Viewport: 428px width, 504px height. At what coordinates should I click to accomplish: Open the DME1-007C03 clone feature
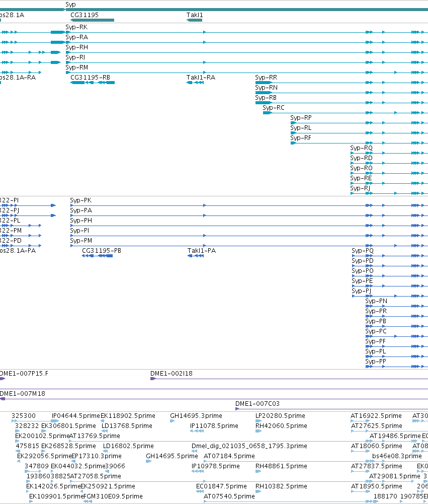[x=331, y=409]
